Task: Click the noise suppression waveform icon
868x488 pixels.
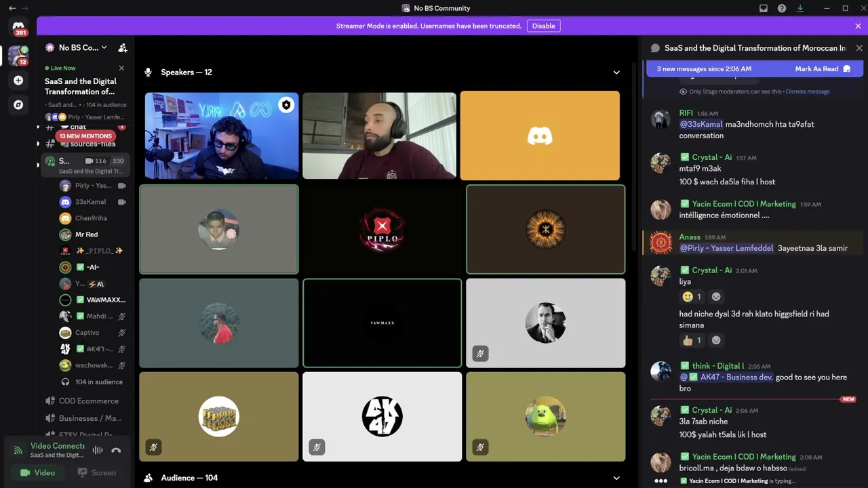Action: (x=98, y=450)
